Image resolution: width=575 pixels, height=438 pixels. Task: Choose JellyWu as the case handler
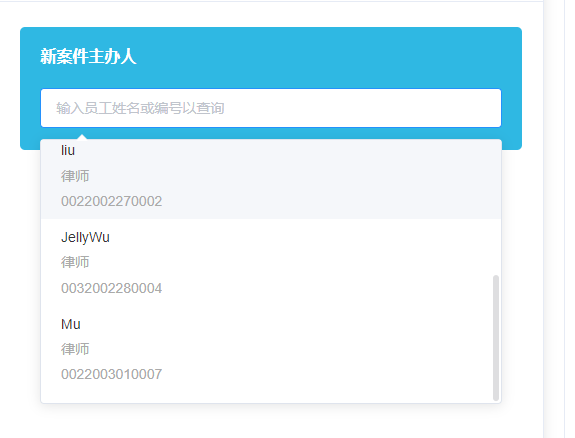271,262
